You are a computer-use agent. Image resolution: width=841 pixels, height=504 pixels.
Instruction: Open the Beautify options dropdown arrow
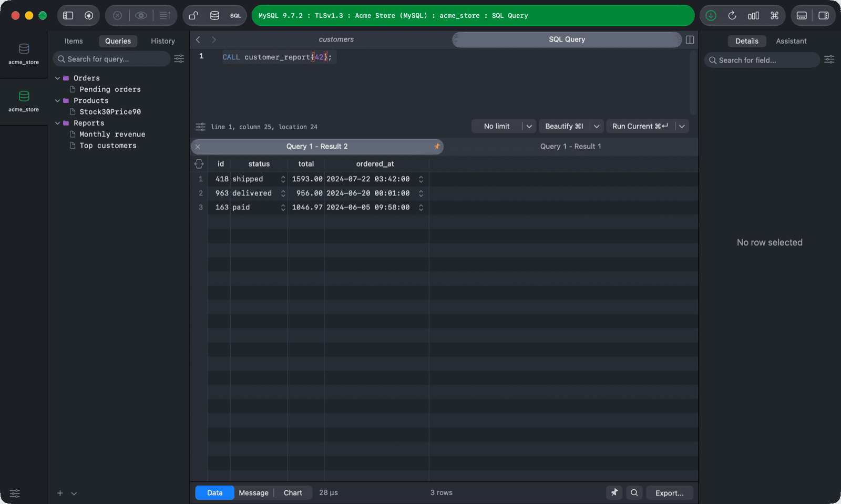(597, 126)
